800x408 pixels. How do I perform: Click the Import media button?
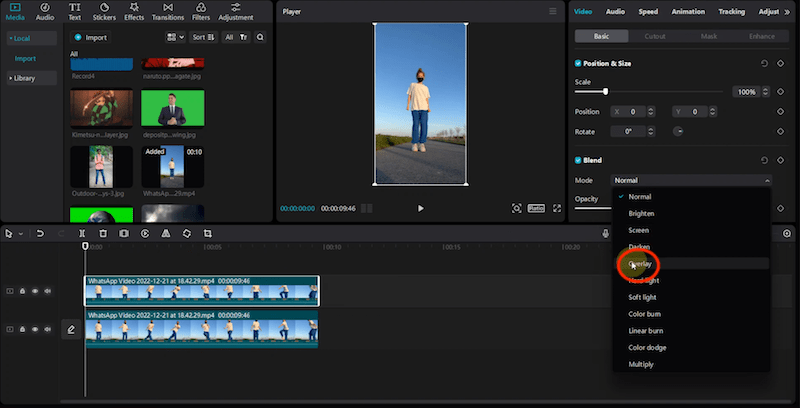pyautogui.click(x=91, y=37)
